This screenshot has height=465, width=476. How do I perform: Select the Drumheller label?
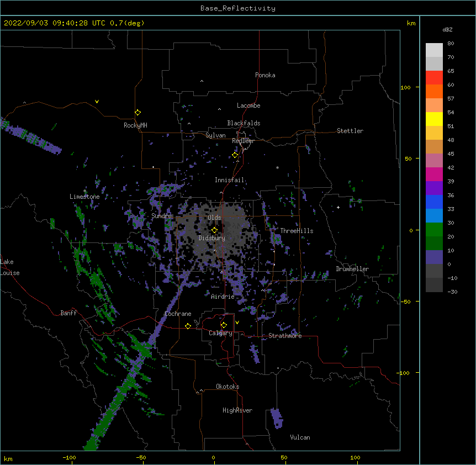tap(352, 269)
